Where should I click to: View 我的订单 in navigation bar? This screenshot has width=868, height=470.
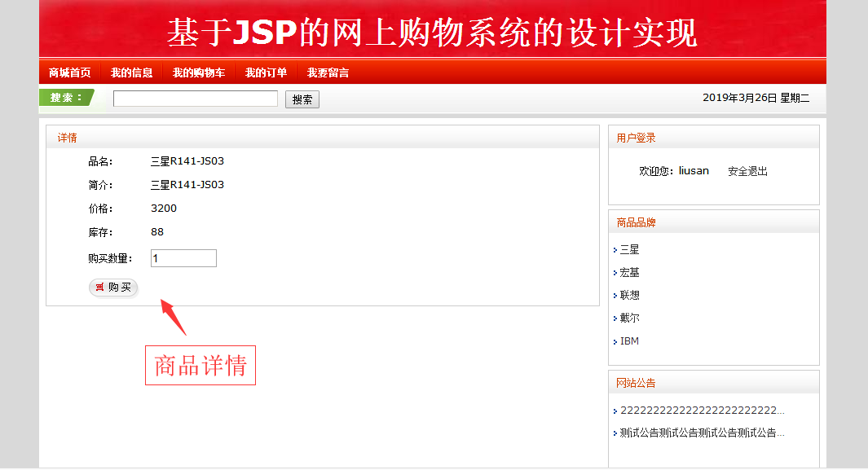pyautogui.click(x=267, y=72)
